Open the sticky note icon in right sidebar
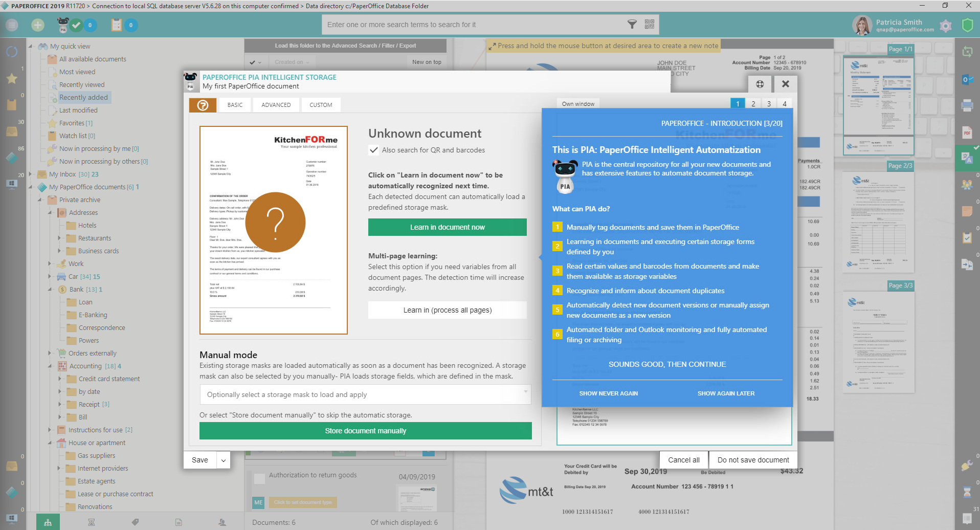Screen dimensions: 980x530 [x=967, y=211]
